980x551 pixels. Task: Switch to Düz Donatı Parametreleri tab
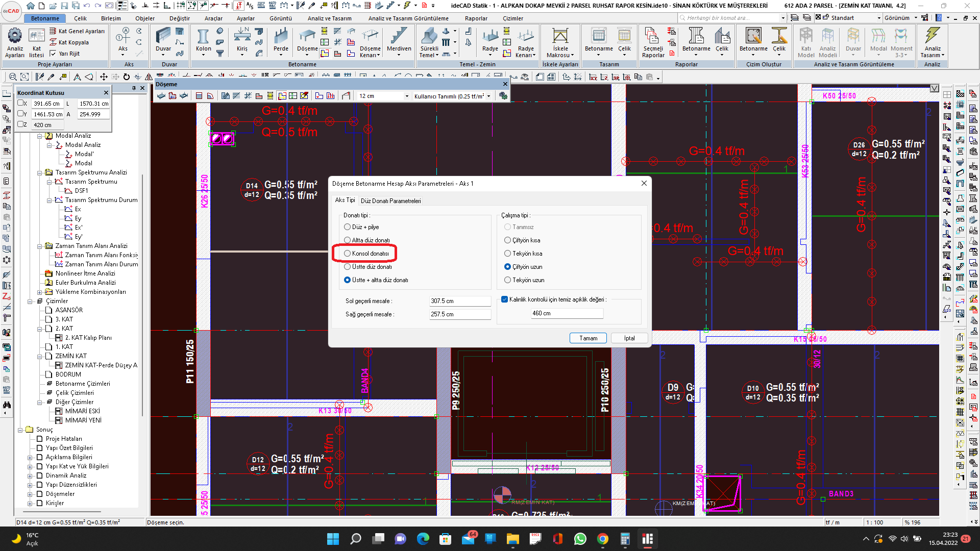coord(390,201)
